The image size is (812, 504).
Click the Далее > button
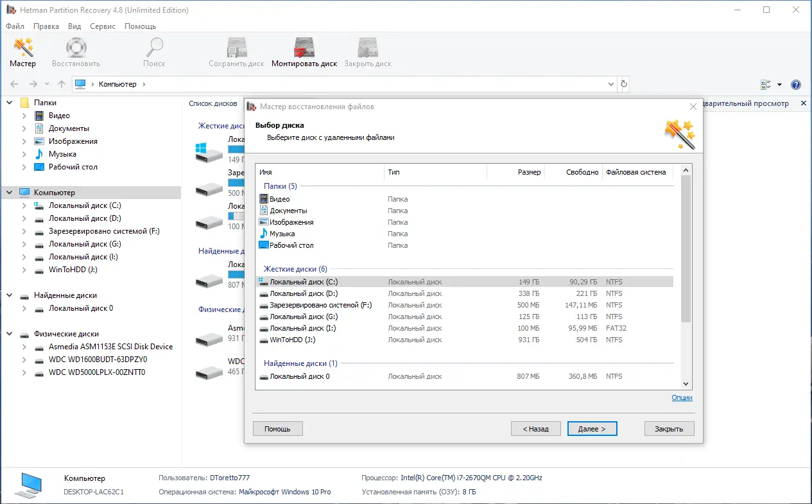(x=592, y=429)
